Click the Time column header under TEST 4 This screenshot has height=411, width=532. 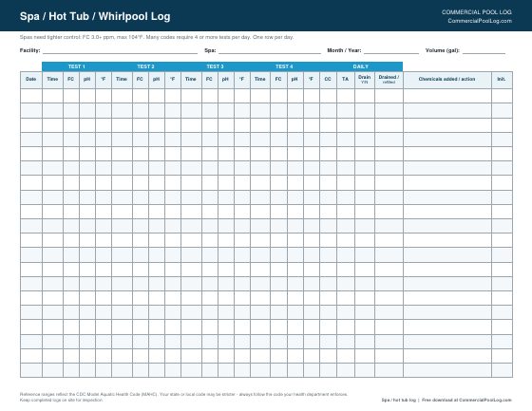(x=260, y=80)
